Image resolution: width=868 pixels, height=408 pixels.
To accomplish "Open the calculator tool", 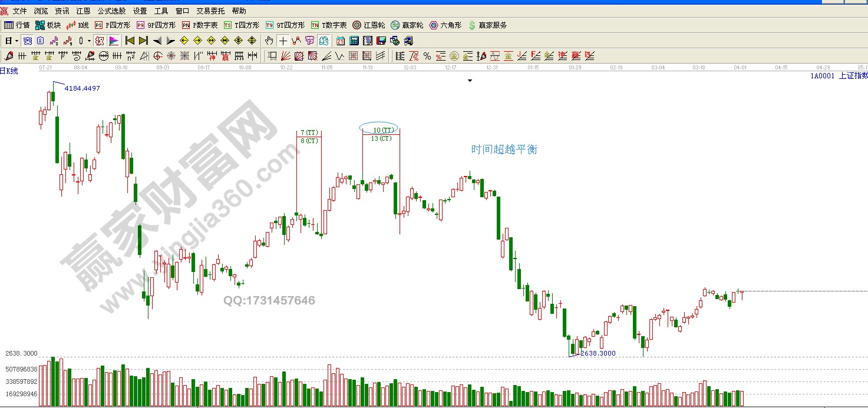I will (x=354, y=41).
